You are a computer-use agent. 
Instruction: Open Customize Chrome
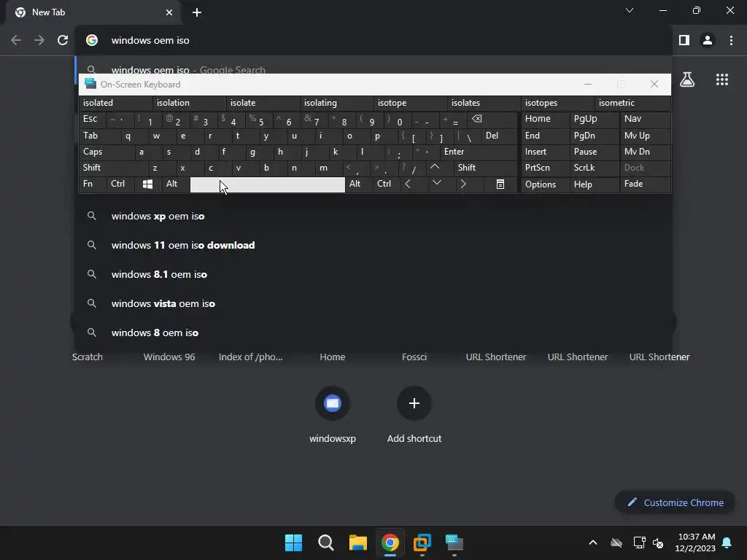coord(675,502)
